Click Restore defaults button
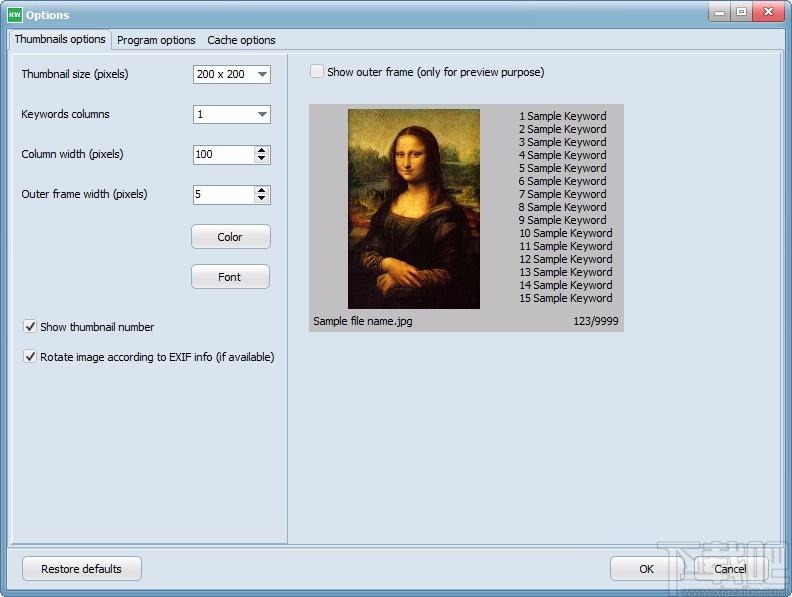Viewport: 792px width, 597px height. tap(82, 569)
